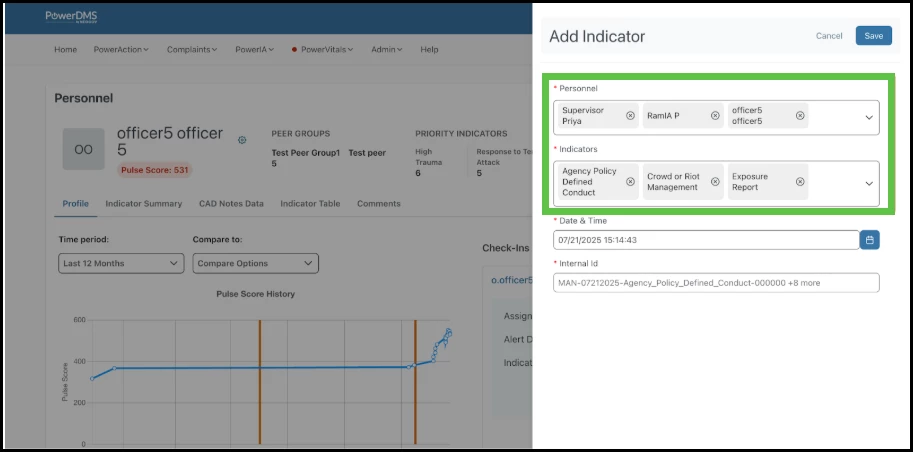The height and width of the screenshot is (452, 913).
Task: Click the High Trauma priority indicator
Action: coord(429,162)
